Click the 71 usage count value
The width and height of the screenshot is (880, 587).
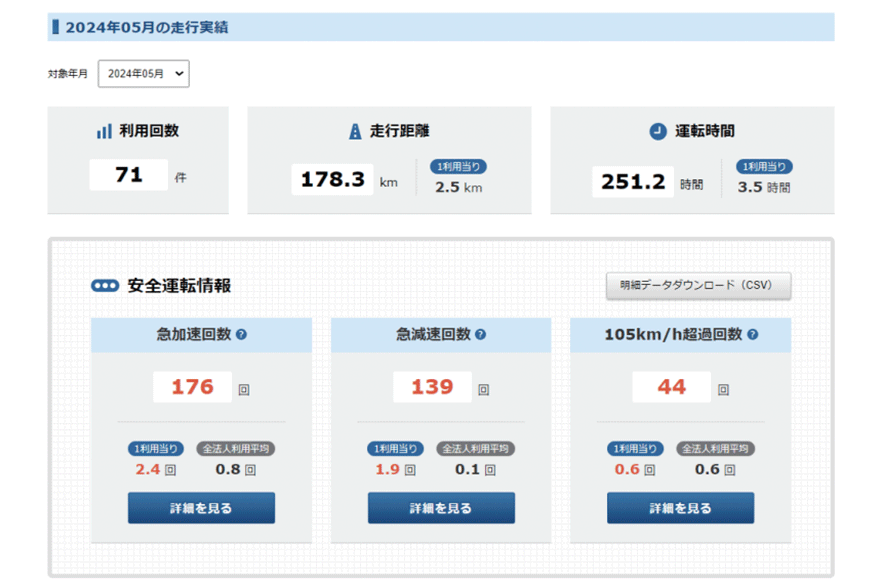(x=129, y=176)
